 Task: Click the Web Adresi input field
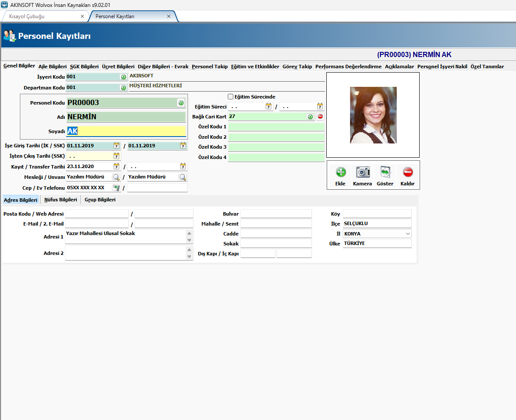(x=164, y=213)
